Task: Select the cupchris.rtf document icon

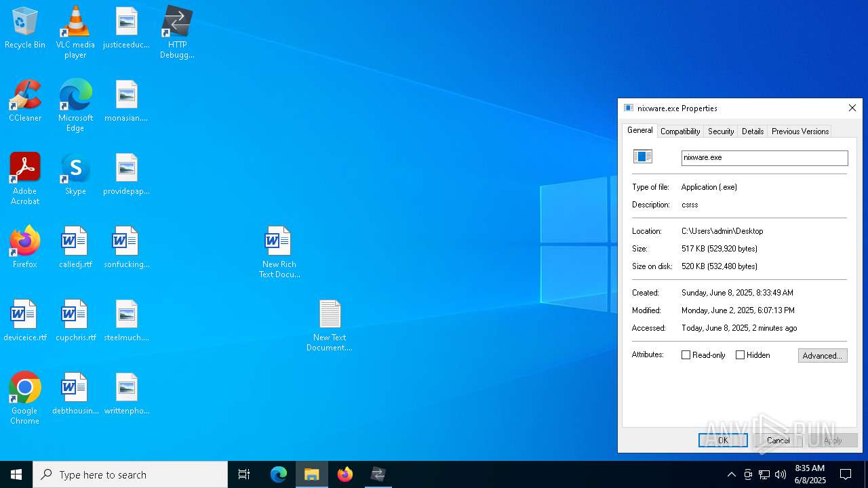Action: pyautogui.click(x=75, y=321)
